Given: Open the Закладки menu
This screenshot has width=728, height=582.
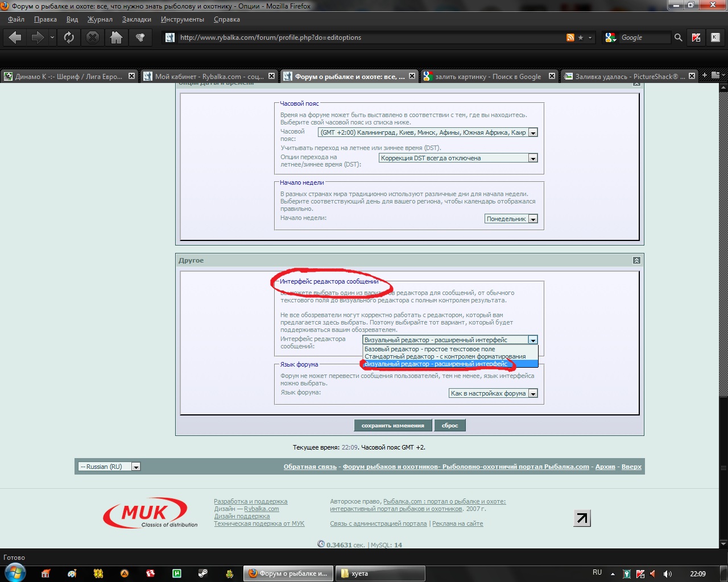Looking at the screenshot, I should [x=136, y=19].
